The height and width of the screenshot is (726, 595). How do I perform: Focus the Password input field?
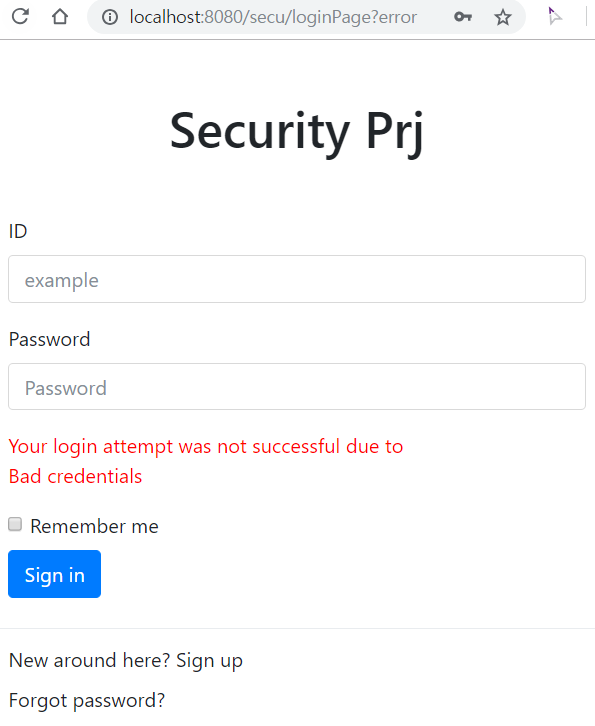click(297, 387)
